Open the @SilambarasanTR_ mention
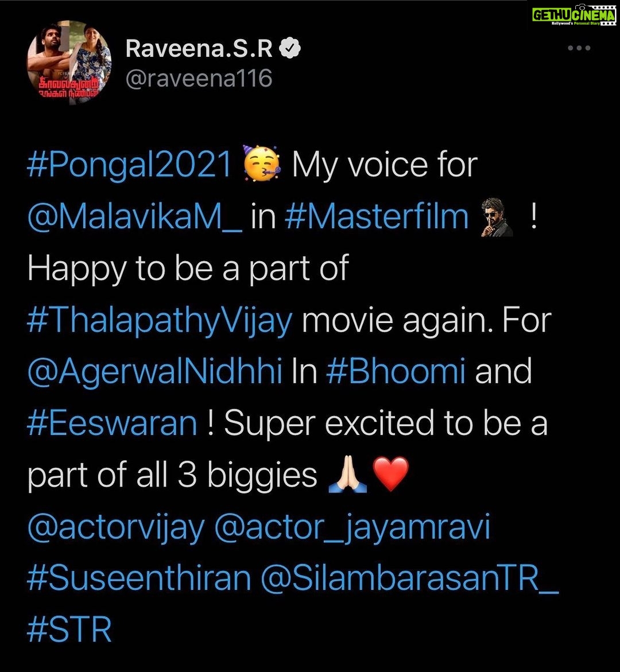Image resolution: width=620 pixels, height=672 pixels. pos(409,578)
